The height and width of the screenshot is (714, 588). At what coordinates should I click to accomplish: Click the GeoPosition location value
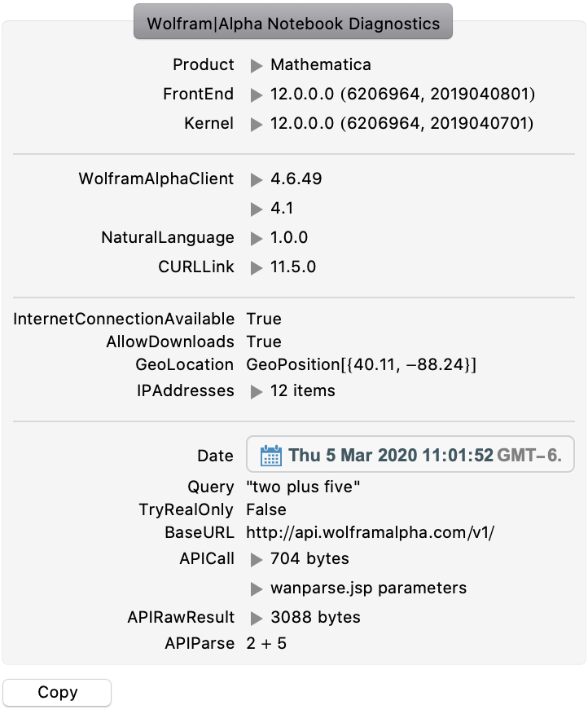point(361,365)
